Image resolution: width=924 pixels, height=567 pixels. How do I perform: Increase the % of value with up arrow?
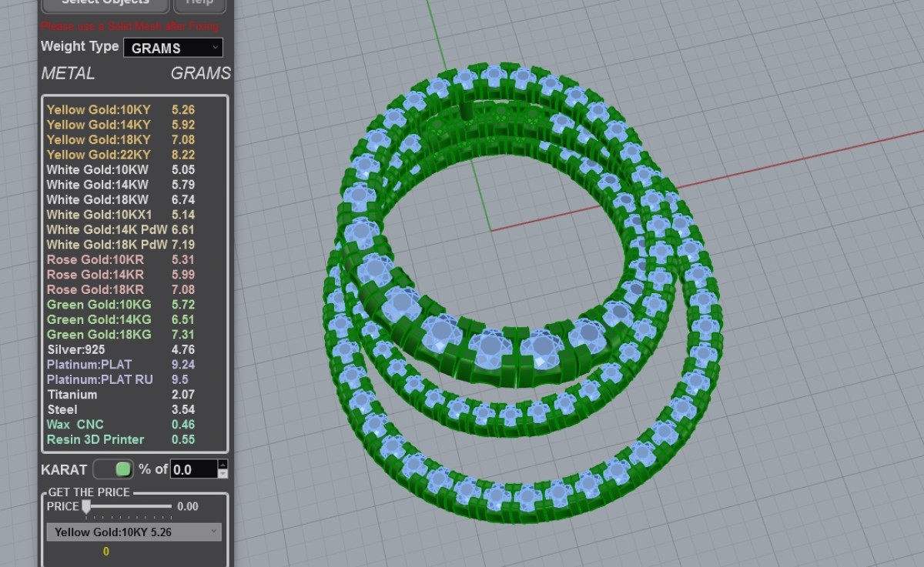click(223, 465)
